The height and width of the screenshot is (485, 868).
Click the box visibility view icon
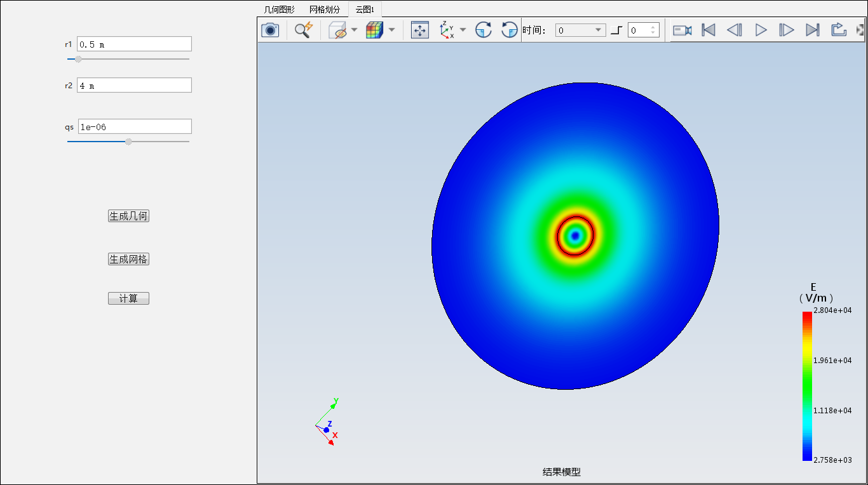pyautogui.click(x=338, y=30)
